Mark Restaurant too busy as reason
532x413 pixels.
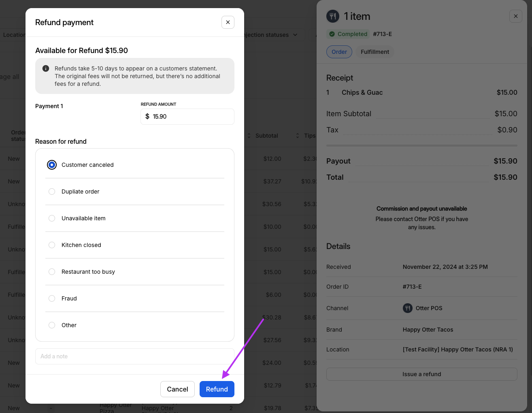click(x=52, y=272)
